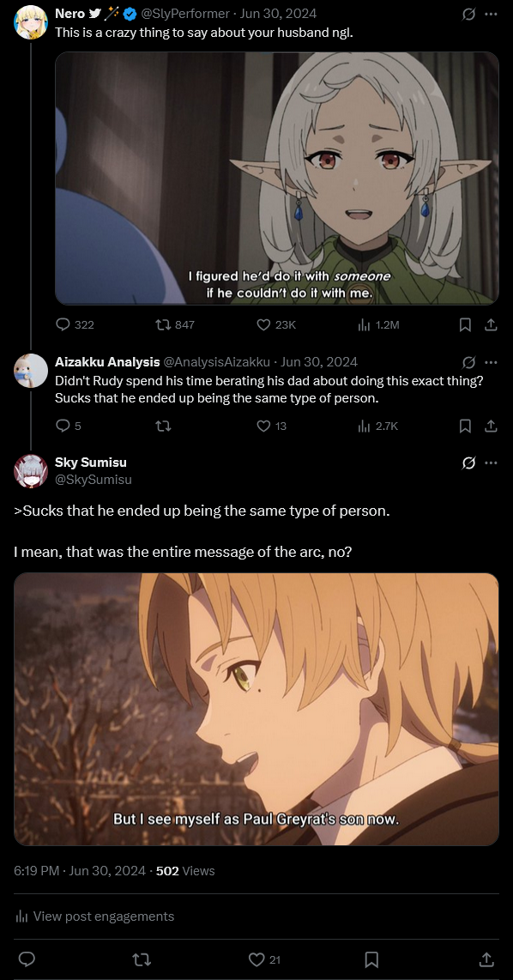This screenshot has height=980, width=513.
Task: Bookmark Sky Sumisu's post at bottom
Action: click(371, 959)
